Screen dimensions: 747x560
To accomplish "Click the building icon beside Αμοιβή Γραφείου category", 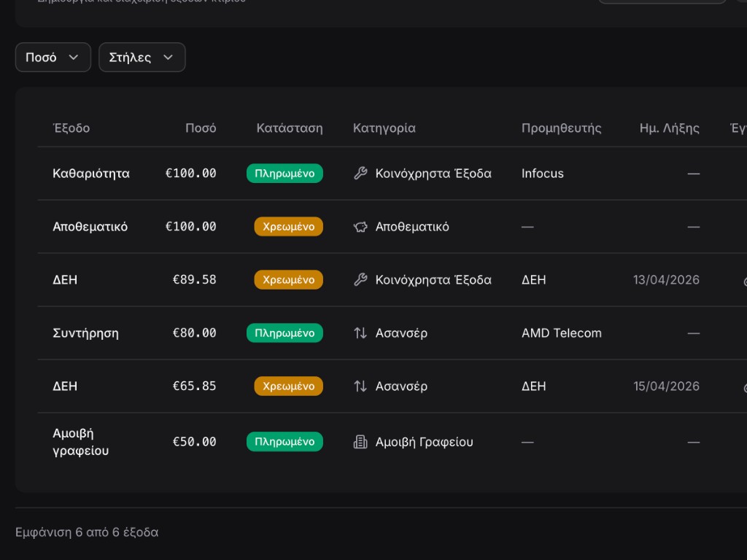I will click(360, 442).
